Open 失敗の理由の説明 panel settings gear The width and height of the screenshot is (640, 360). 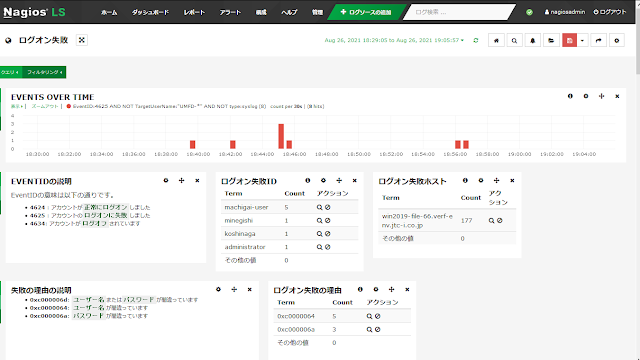(218, 289)
